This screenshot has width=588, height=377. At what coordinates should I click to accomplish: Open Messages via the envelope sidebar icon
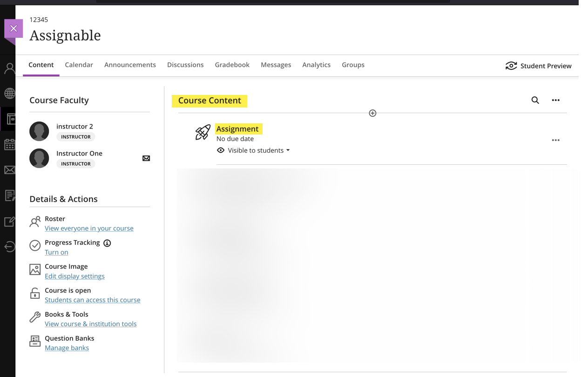(9, 170)
